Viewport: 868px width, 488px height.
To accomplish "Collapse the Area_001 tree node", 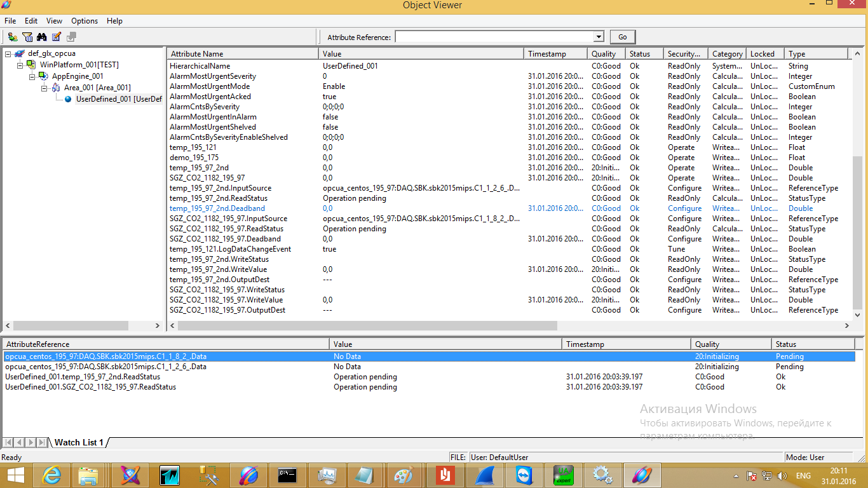I will coord(44,88).
